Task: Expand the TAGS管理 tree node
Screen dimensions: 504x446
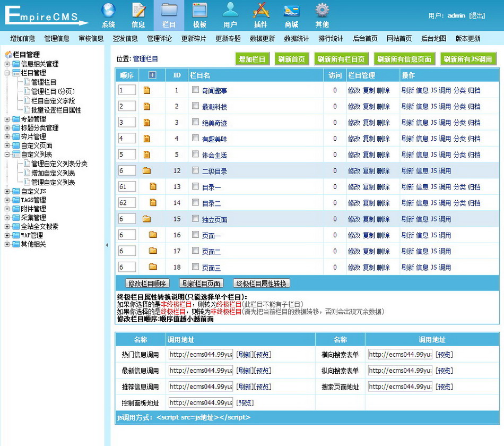Action: pos(7,200)
